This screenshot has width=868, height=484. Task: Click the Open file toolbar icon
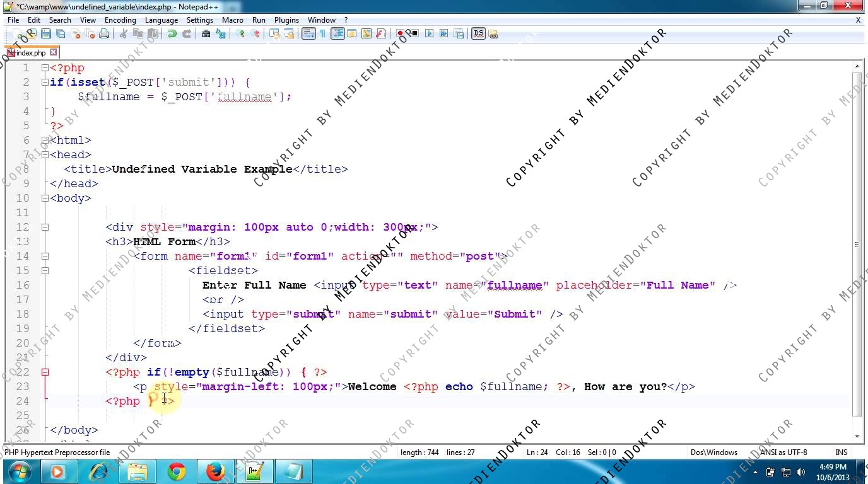(x=31, y=34)
